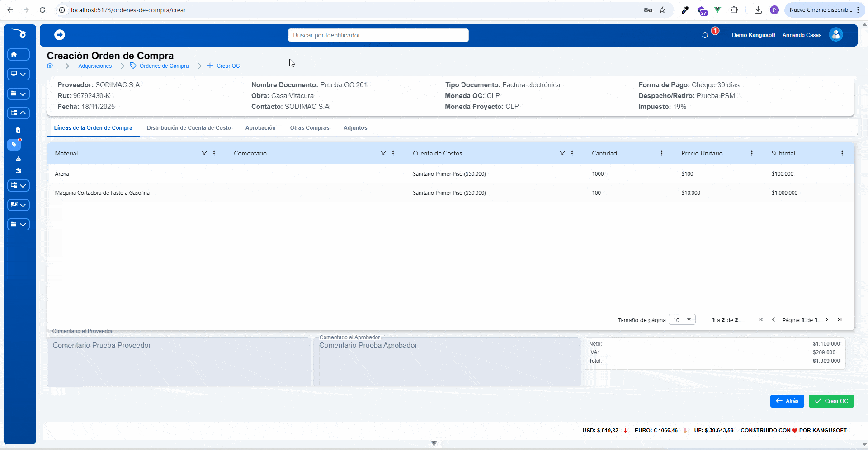Focus the Buscar por Identificador search field

[378, 35]
